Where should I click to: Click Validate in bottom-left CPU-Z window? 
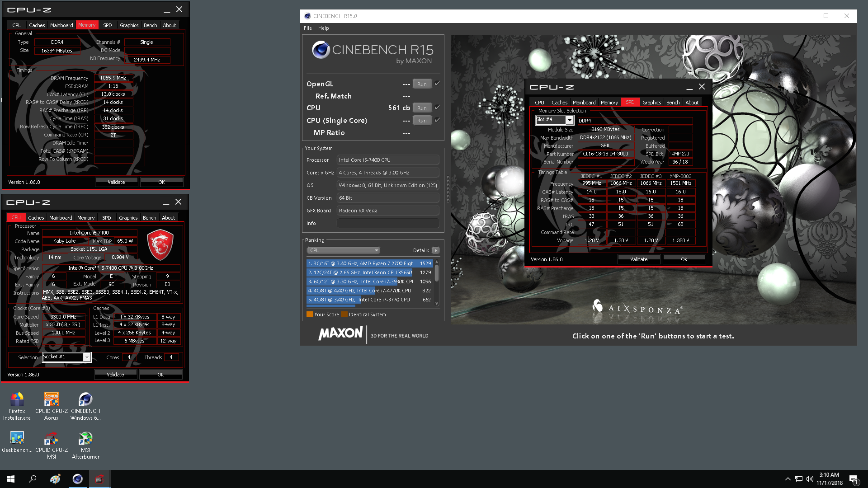point(115,375)
